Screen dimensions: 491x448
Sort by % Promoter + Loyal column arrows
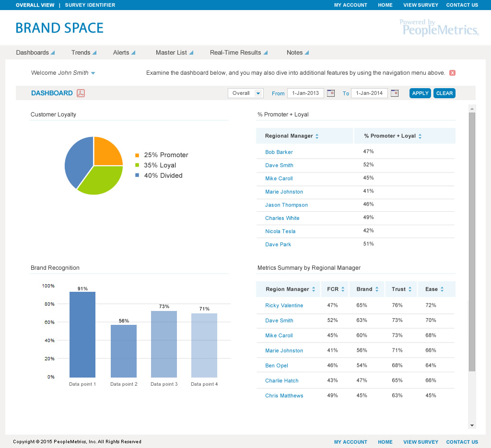420,136
